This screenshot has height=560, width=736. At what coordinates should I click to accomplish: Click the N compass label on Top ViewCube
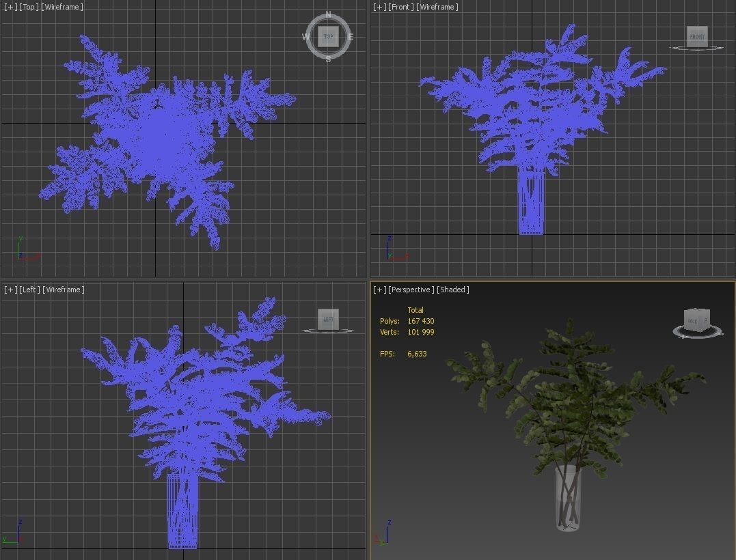[x=328, y=15]
